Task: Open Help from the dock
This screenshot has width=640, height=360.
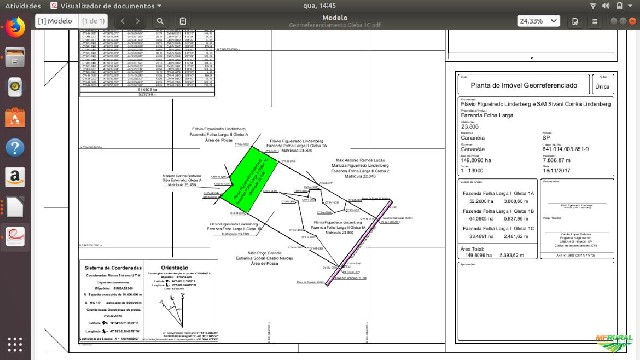Action: pyautogui.click(x=15, y=147)
